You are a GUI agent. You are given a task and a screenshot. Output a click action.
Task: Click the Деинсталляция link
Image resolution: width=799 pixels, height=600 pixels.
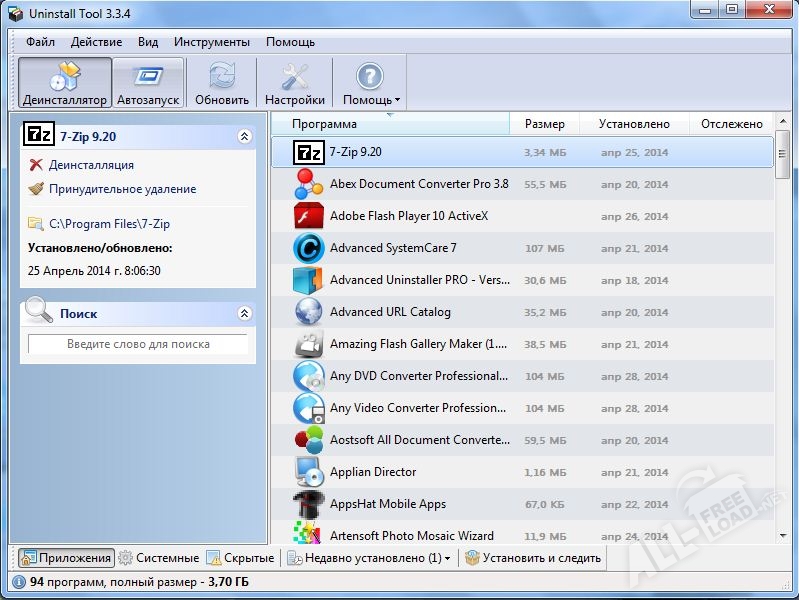91,165
